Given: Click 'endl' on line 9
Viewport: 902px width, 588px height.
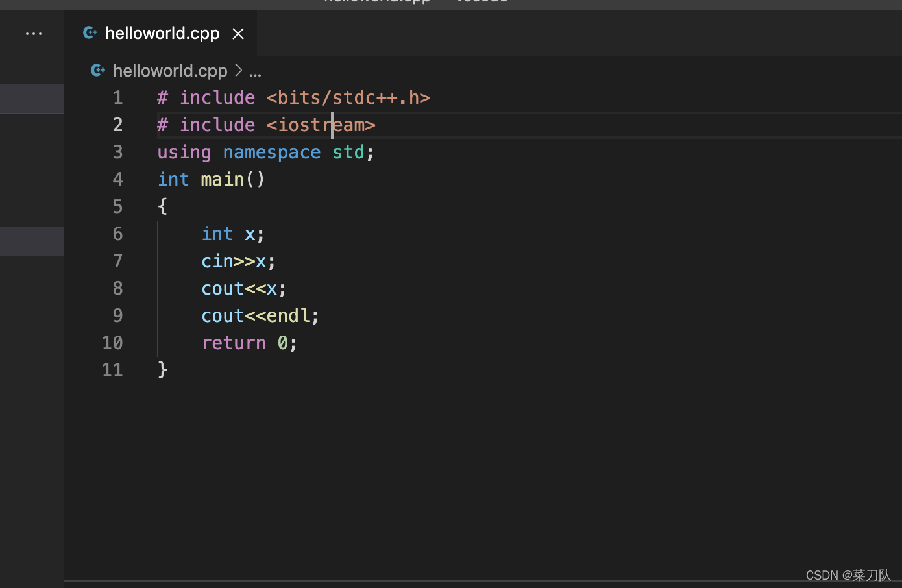Looking at the screenshot, I should pos(288,316).
